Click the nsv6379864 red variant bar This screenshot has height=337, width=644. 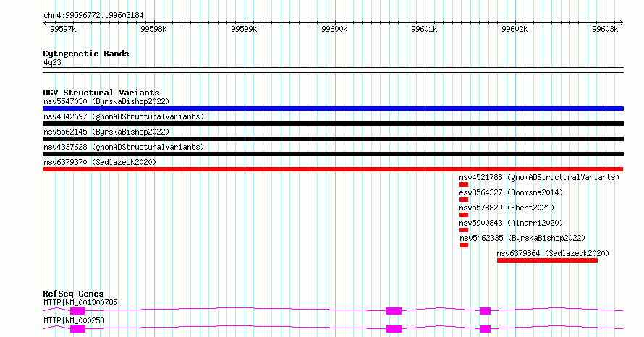(547, 260)
